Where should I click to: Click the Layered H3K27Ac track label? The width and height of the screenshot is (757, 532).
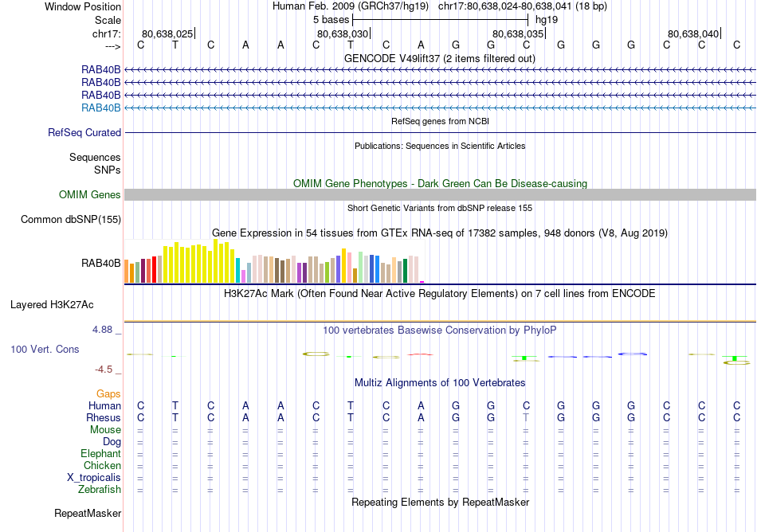tap(52, 305)
